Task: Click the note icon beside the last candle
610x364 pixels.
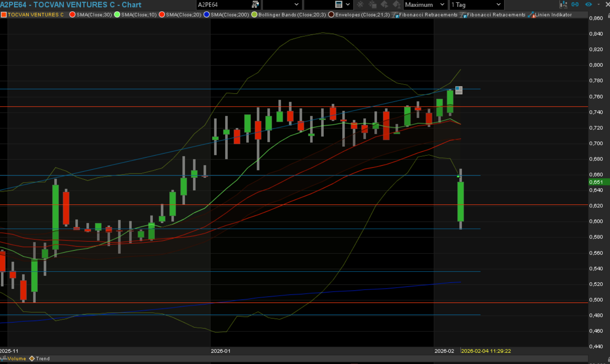Action: pyautogui.click(x=459, y=90)
